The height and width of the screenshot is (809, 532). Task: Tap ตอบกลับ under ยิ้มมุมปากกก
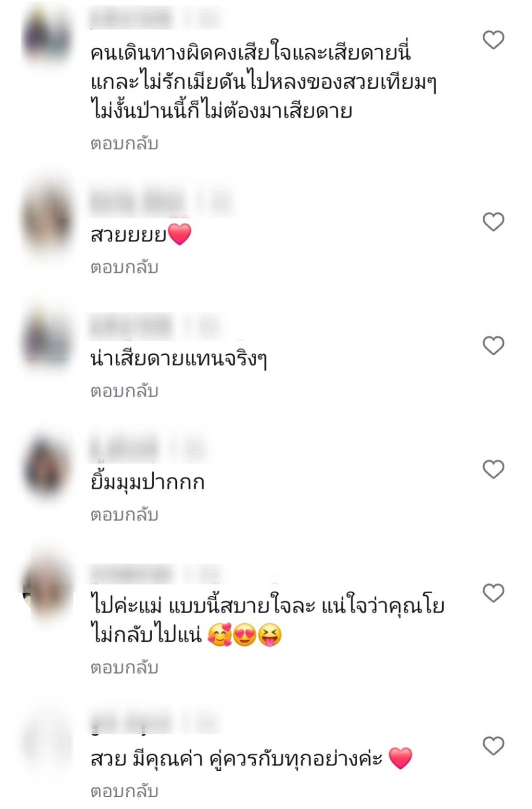pos(125,515)
